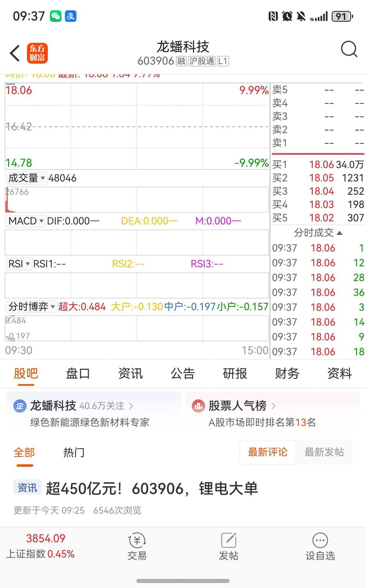Viewport: 366px width, 588px height.
Task: Open the search magnifier icon
Action: pos(349,49)
